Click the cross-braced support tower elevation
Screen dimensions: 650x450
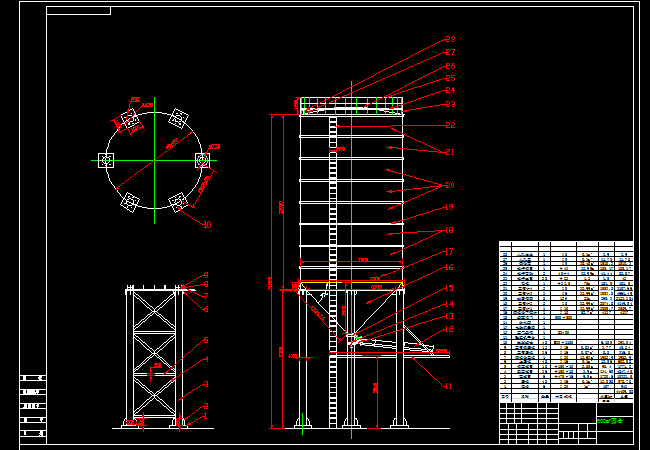[153, 357]
